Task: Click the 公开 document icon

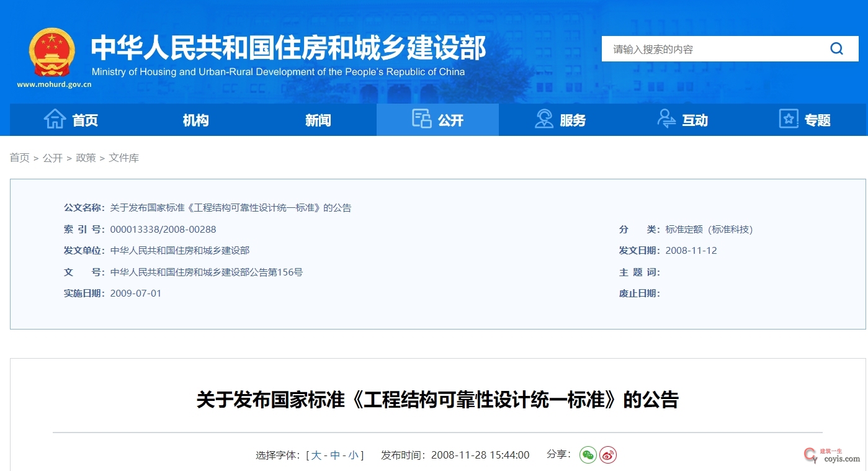Action: coord(422,119)
